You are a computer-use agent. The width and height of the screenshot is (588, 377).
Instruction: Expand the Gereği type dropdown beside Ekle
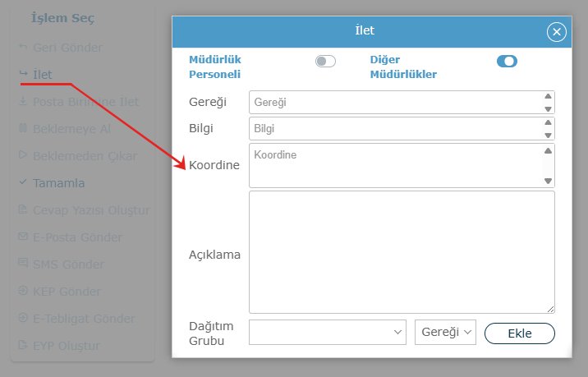(446, 332)
